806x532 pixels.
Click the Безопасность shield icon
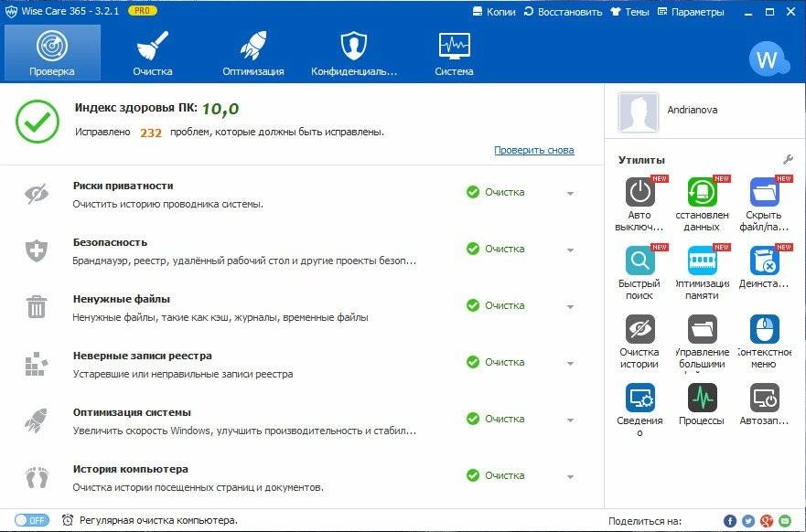pos(37,250)
